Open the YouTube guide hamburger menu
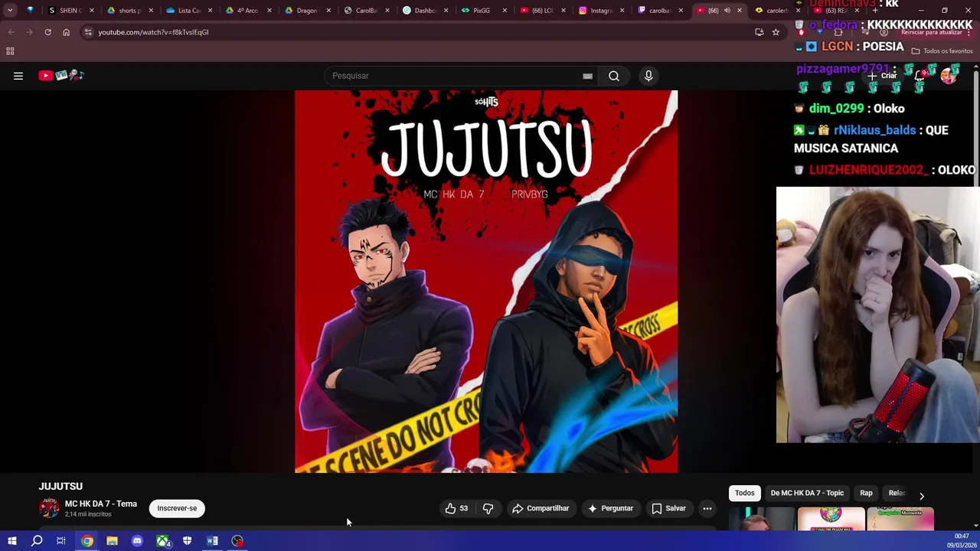980x551 pixels. (x=18, y=76)
